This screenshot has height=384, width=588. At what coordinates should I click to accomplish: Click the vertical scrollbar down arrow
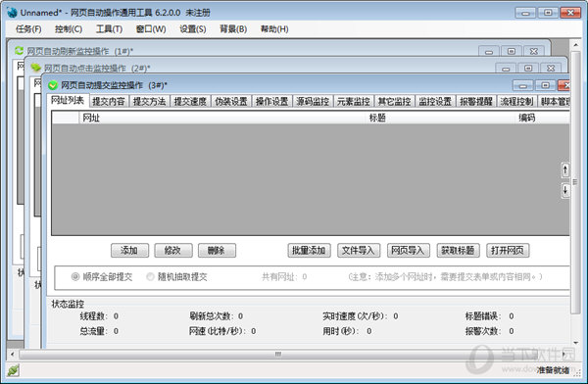576,343
